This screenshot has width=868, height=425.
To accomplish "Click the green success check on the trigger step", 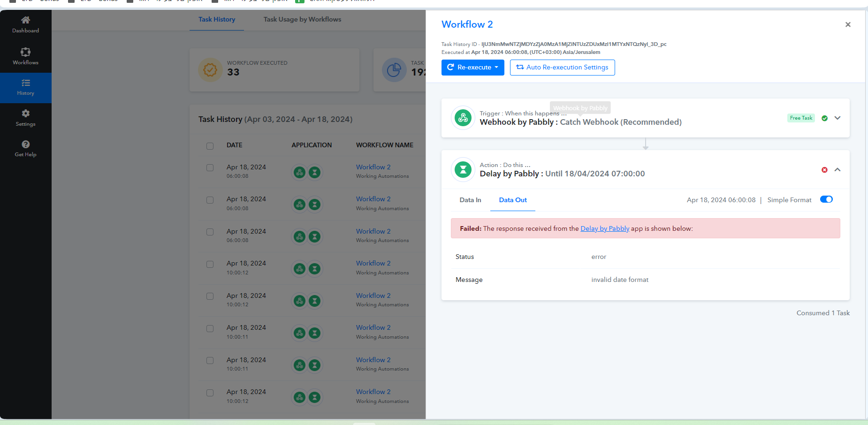I will tap(824, 118).
